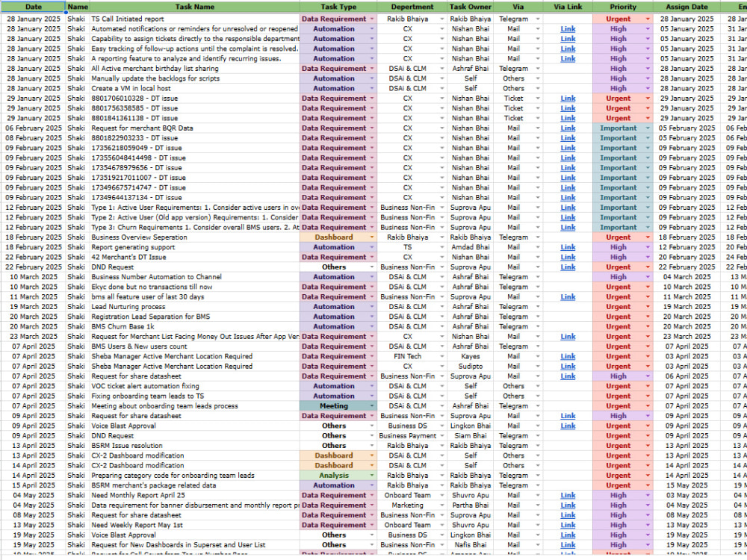Select the Task Name column header

[x=194, y=7]
